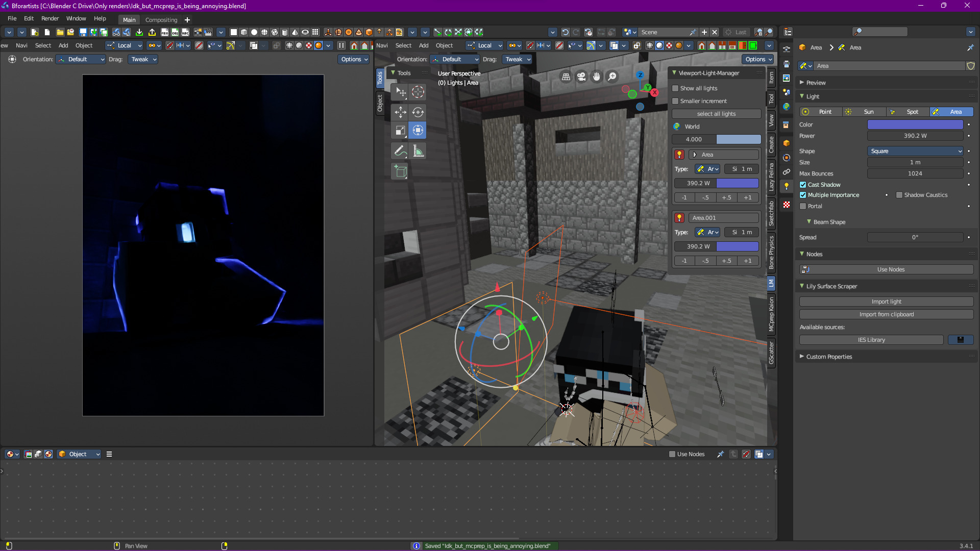Select the Measure tool

pos(418,151)
